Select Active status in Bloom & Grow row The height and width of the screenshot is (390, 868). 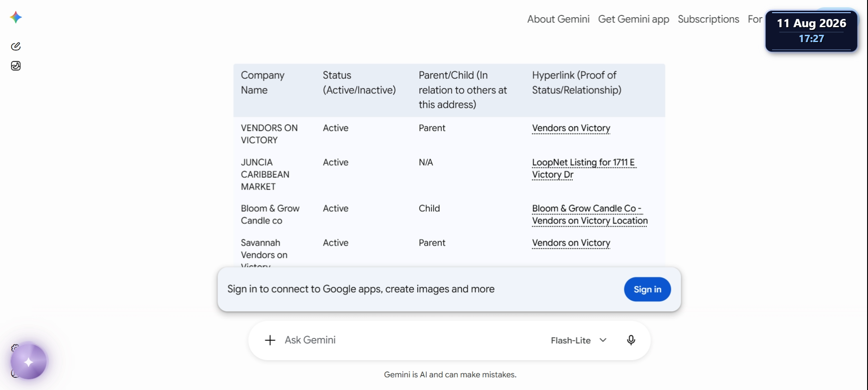(335, 209)
